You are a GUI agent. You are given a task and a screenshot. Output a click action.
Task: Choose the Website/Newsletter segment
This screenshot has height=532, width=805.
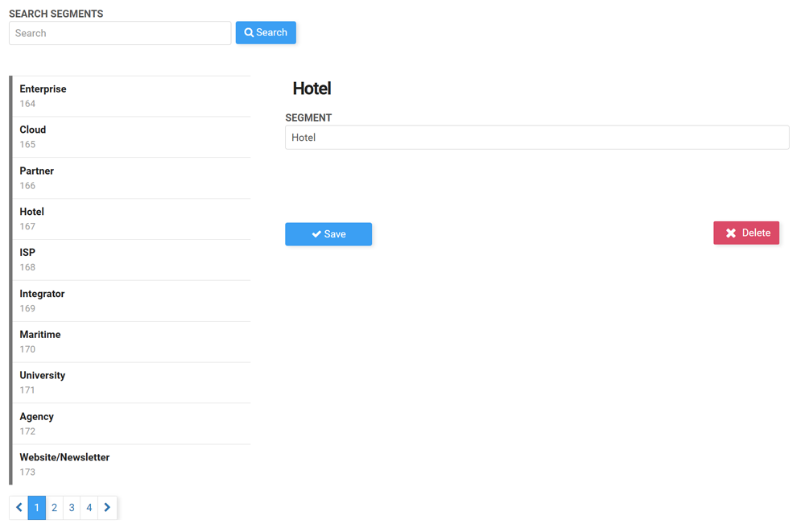(x=131, y=464)
